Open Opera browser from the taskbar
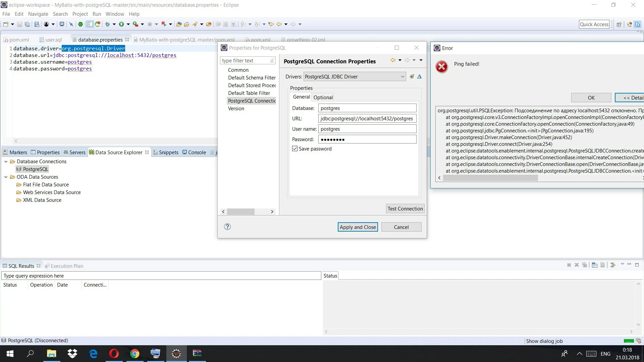644x362 pixels. point(114,353)
